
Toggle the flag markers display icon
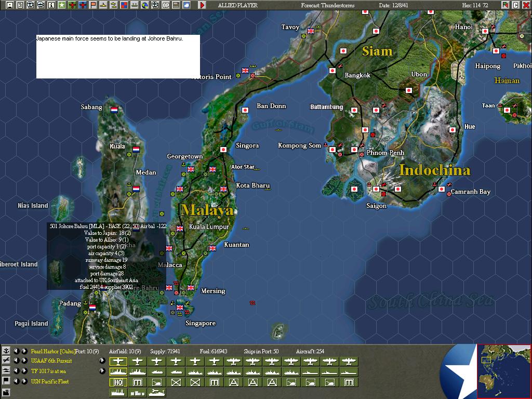tap(94, 5)
